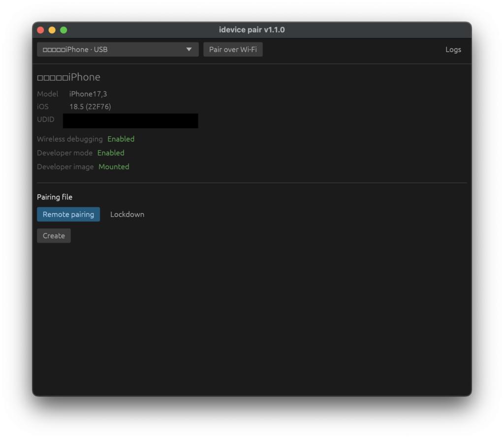Click the Create pairing file button
This screenshot has height=439, width=504.
[54, 236]
